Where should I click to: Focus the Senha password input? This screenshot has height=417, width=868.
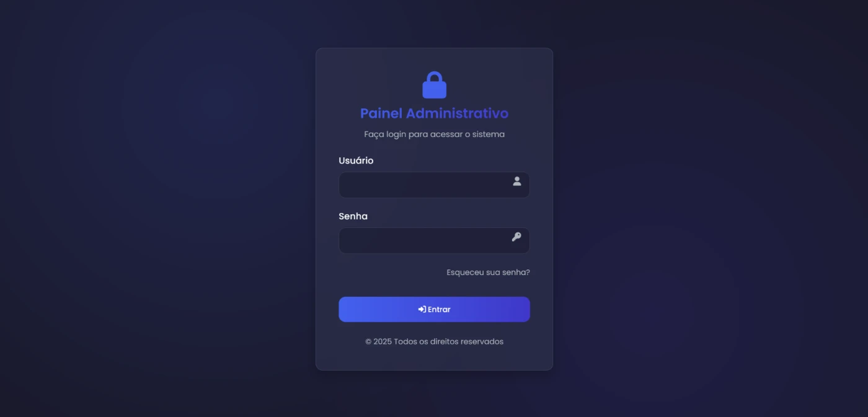point(434,240)
